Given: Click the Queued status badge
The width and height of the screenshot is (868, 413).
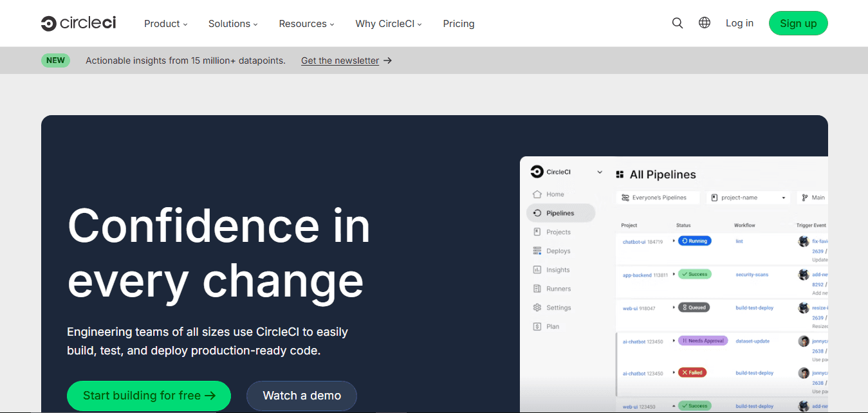Looking at the screenshot, I should point(694,307).
